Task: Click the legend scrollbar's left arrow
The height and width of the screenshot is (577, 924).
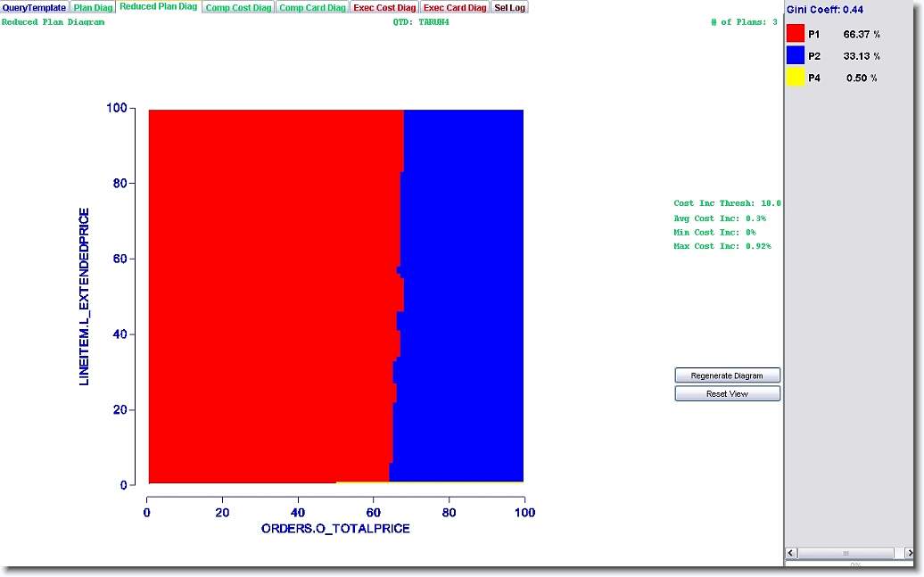Action: [790, 553]
